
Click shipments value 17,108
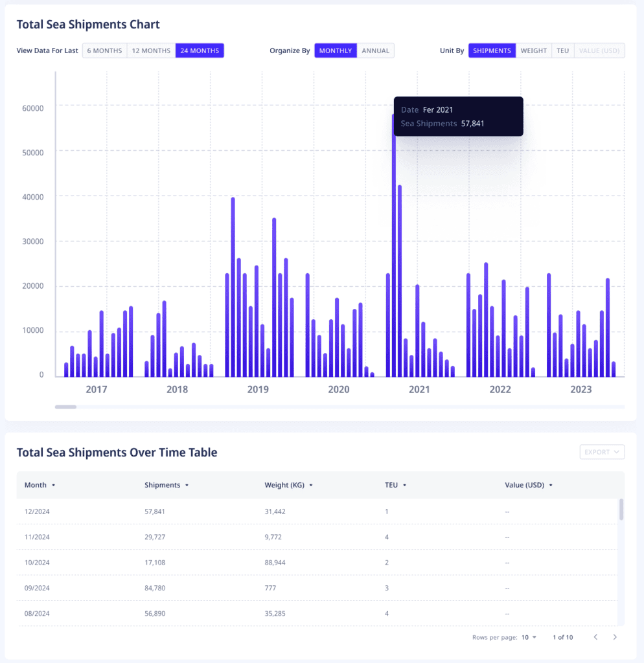click(x=155, y=563)
